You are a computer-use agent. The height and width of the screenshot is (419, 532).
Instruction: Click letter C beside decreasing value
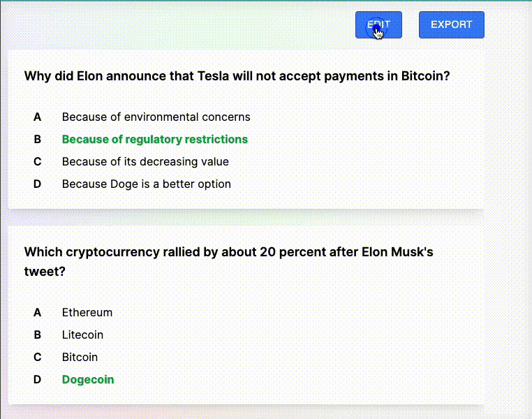tap(38, 161)
